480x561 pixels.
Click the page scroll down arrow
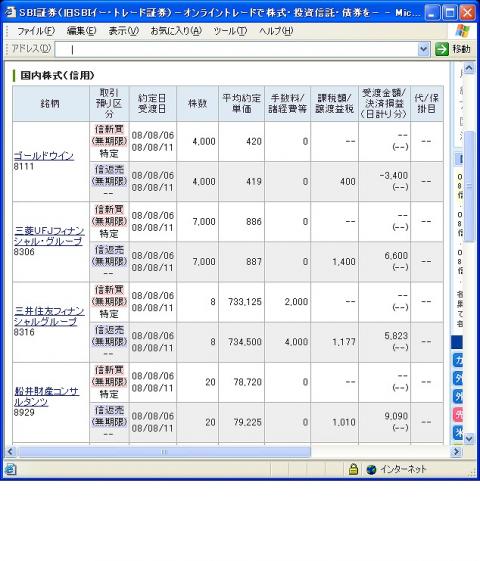pos(469,438)
